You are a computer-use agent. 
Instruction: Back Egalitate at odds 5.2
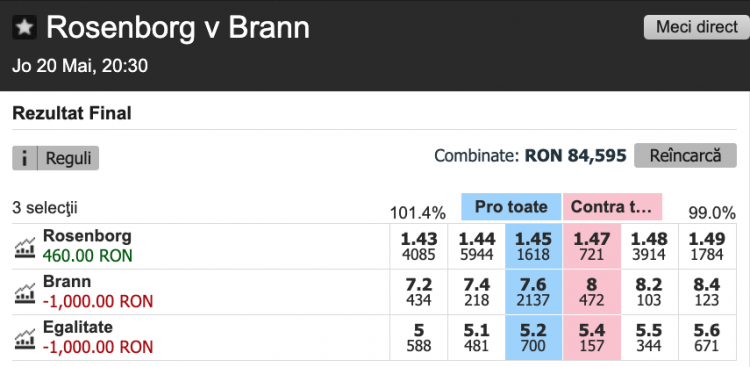pos(534,338)
